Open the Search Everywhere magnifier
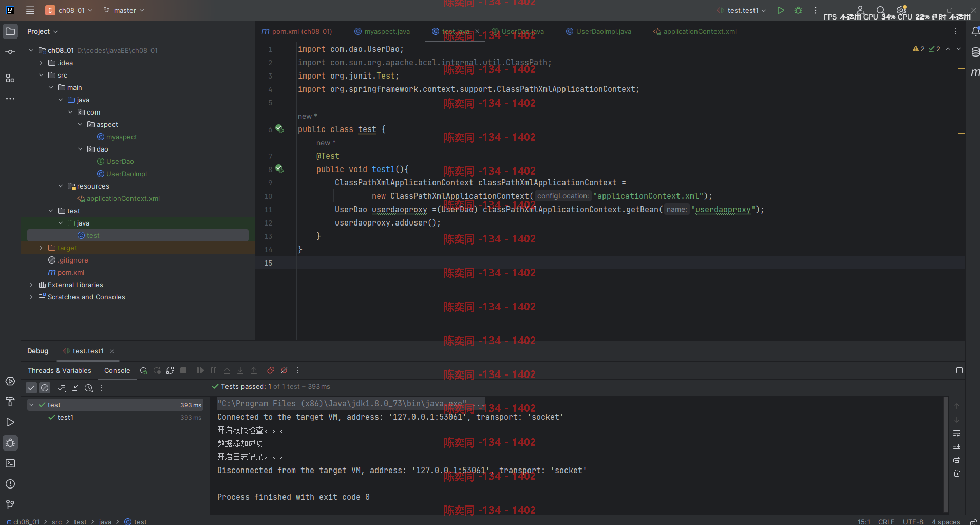Image resolution: width=980 pixels, height=525 pixels. tap(881, 10)
